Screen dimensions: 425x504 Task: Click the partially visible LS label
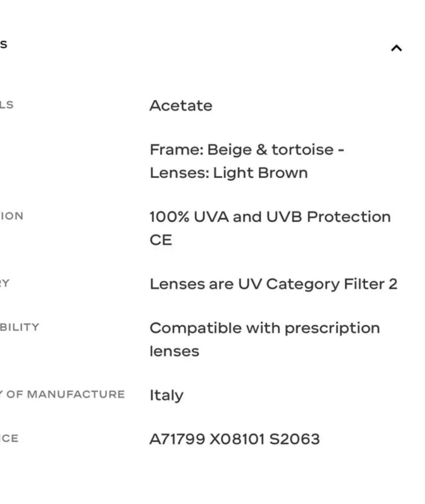[x=7, y=105]
